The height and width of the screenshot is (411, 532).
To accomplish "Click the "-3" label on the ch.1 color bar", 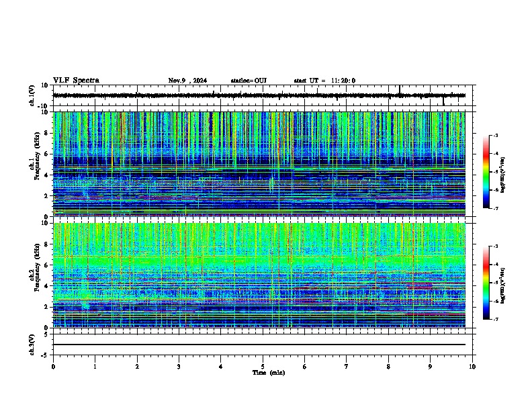I will [x=495, y=135].
